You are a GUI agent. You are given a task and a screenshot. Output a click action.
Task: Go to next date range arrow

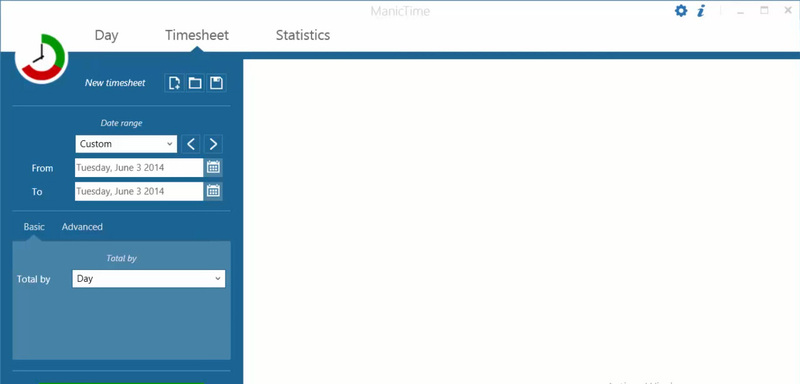[x=213, y=144]
